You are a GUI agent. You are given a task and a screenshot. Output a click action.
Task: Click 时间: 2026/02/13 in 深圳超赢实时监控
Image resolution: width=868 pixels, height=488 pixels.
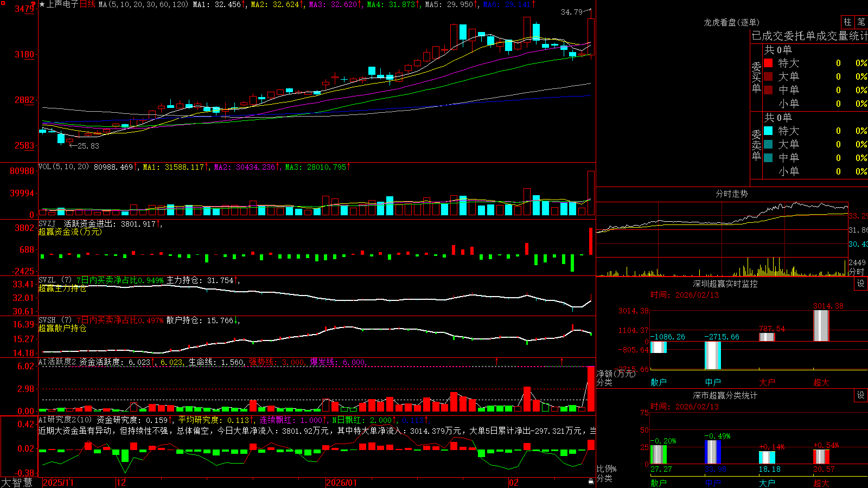coord(684,295)
